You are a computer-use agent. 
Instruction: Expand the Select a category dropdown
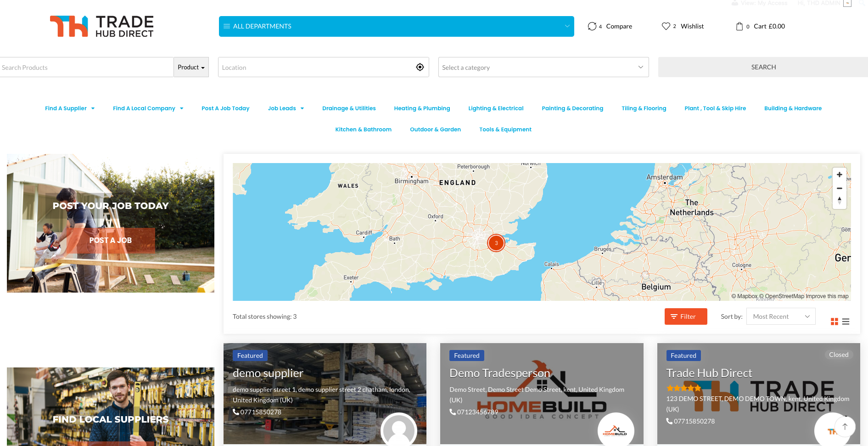tap(543, 67)
